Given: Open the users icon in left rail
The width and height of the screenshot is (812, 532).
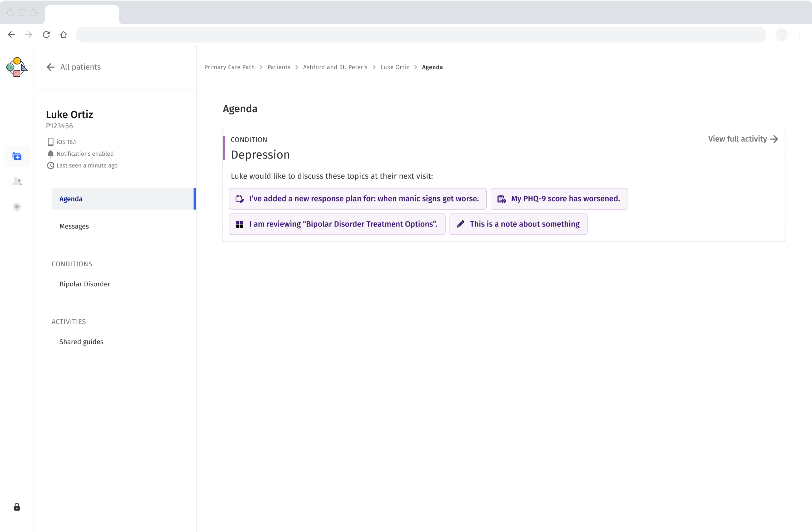Looking at the screenshot, I should click(17, 181).
